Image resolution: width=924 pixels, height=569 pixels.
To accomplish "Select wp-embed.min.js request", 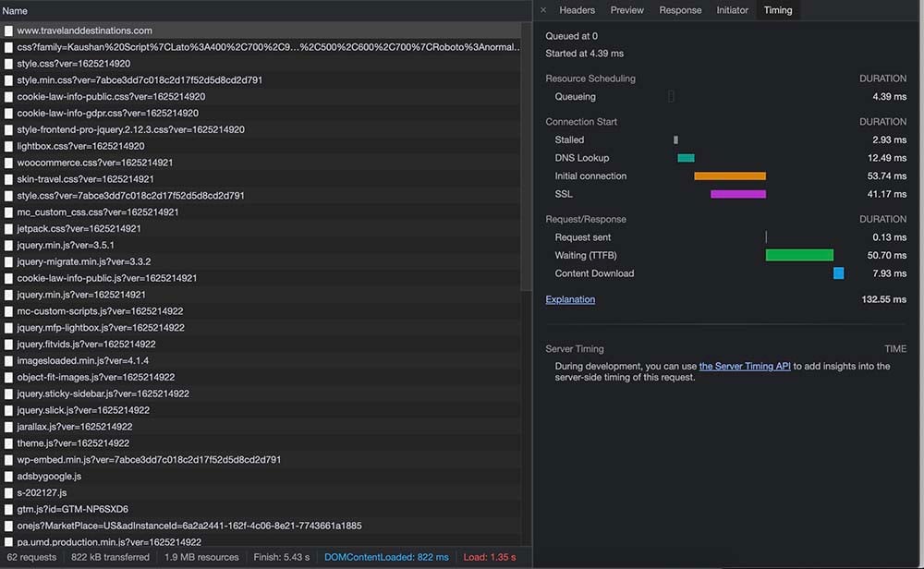I will pos(261,459).
